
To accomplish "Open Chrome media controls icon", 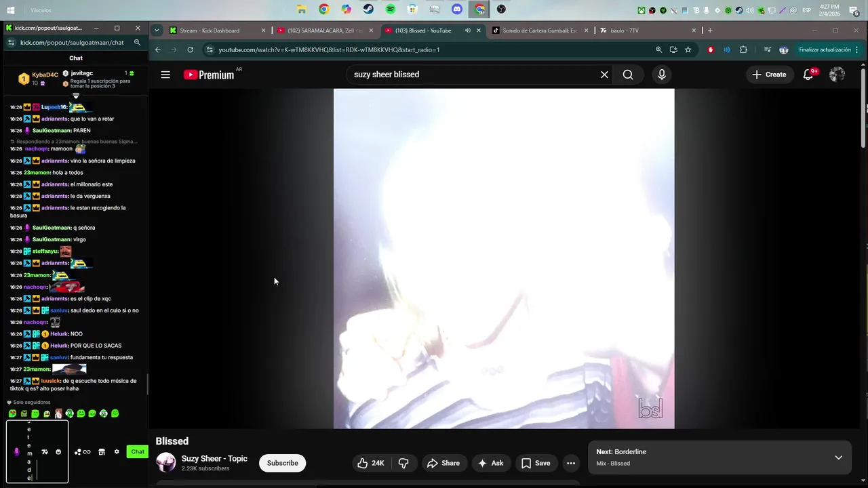I will [767, 49].
